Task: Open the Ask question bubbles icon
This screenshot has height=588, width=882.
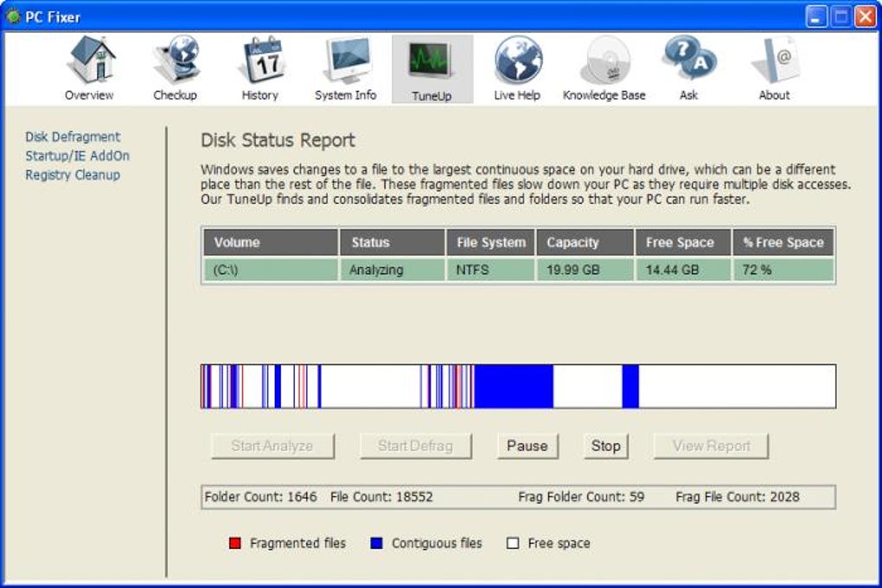Action: (689, 59)
